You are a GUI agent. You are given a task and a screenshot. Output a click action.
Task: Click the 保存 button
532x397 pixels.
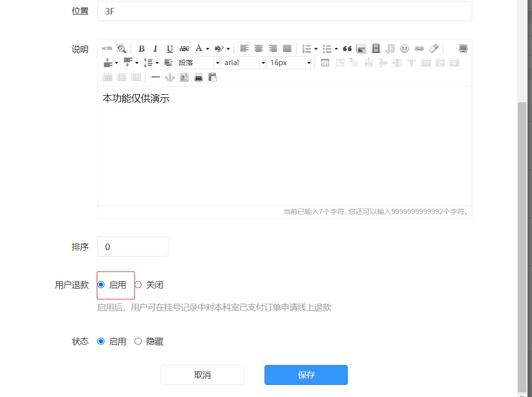306,374
